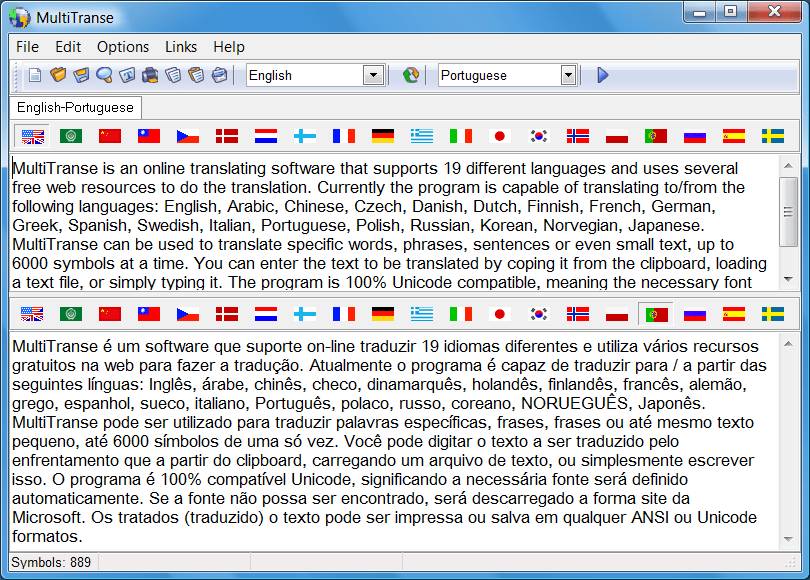Select the highlighted Portuguese flag toggle
The width and height of the screenshot is (810, 580).
[656, 313]
